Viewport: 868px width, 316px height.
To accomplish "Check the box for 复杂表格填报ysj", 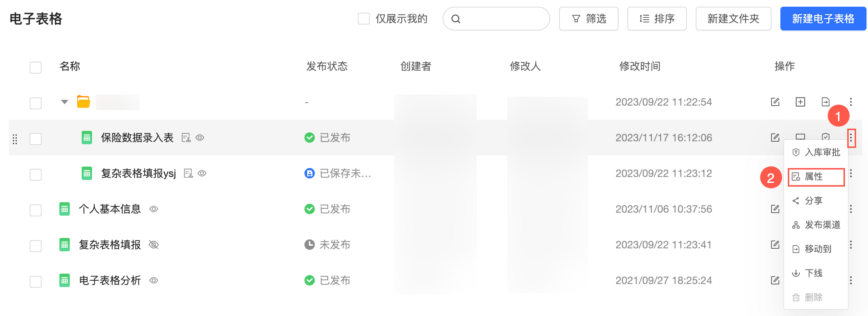I will click(x=36, y=174).
